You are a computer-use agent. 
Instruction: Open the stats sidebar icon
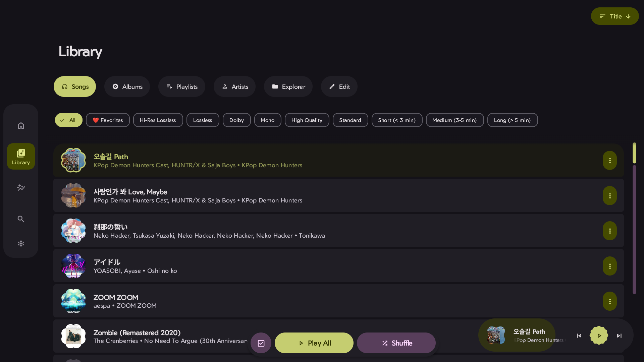21,188
